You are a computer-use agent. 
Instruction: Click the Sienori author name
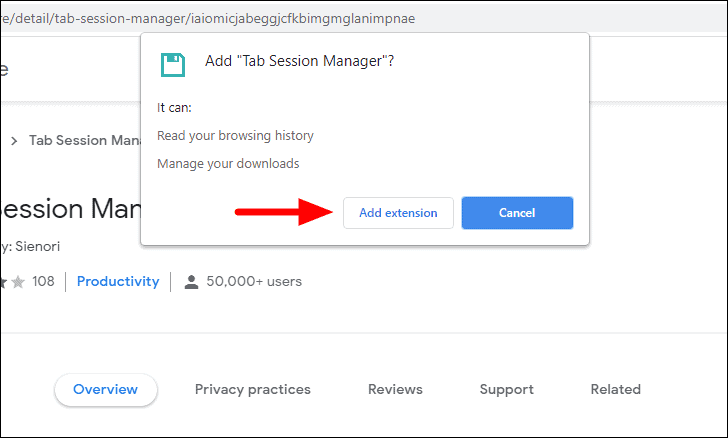click(x=38, y=246)
